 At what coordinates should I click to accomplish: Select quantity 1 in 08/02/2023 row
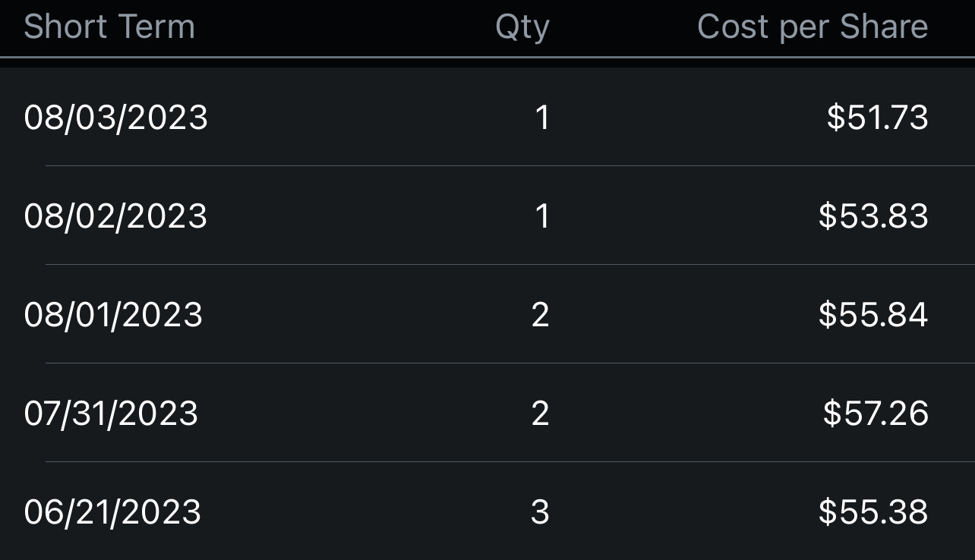point(542,216)
